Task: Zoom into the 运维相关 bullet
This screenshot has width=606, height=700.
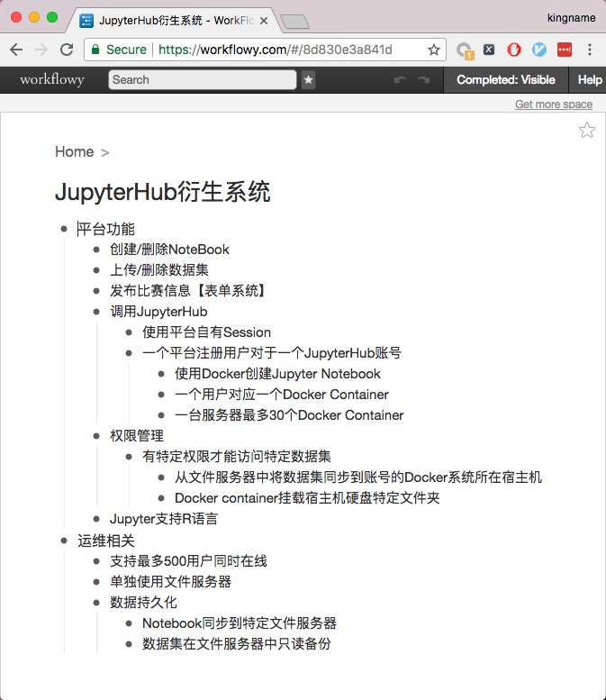Action: tap(64, 541)
